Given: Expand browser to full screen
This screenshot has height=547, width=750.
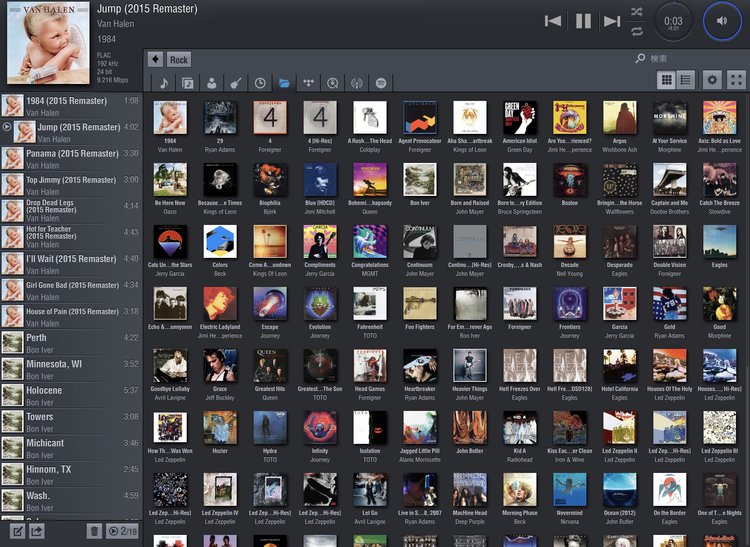Looking at the screenshot, I should pyautogui.click(x=737, y=80).
